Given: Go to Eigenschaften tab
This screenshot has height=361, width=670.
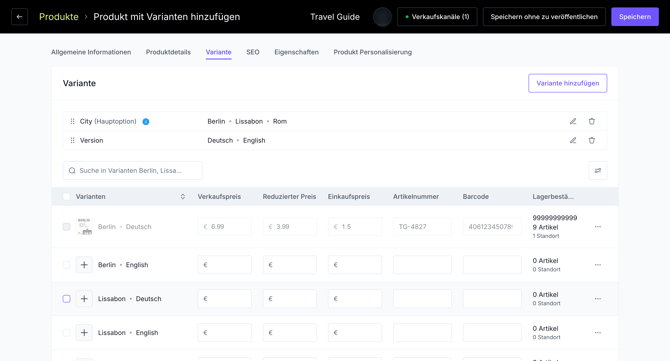Looking at the screenshot, I should [x=296, y=52].
